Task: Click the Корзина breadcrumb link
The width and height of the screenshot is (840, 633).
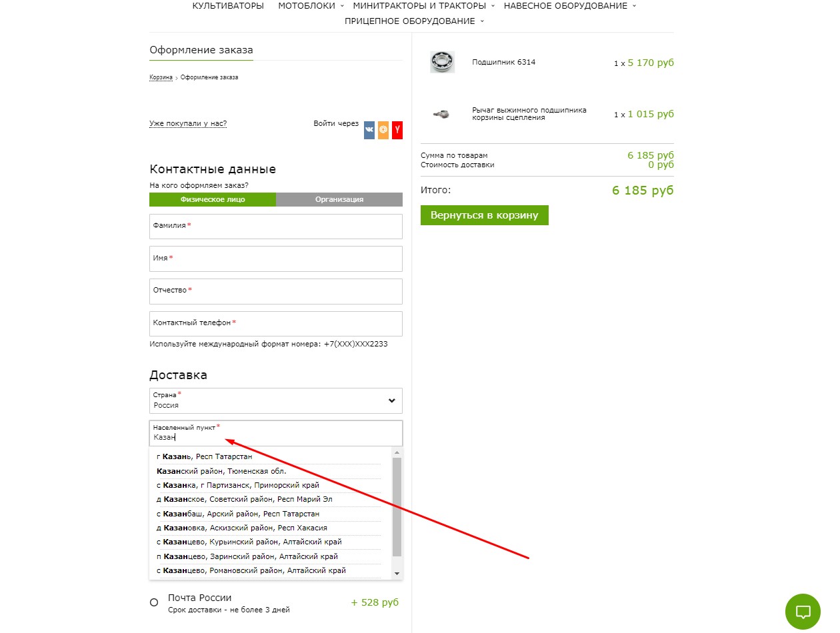Action: (x=161, y=77)
